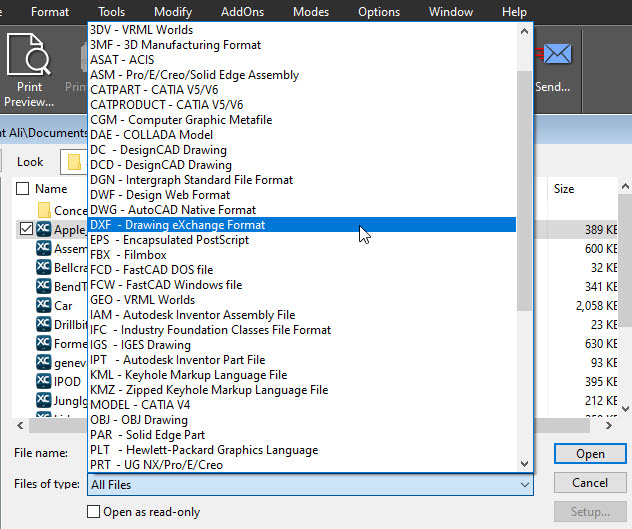Click file list vertical scroll-down arrow
Image resolution: width=632 pixels, height=529 pixels.
[x=625, y=409]
